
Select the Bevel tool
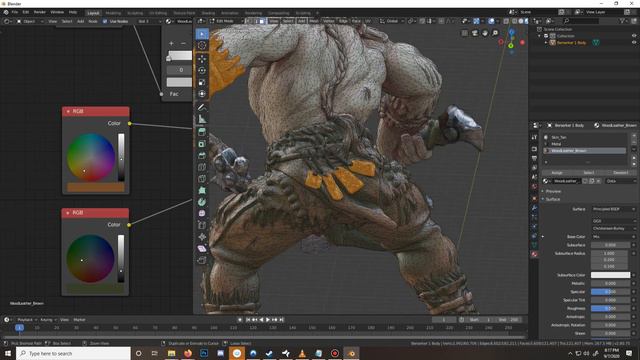202,156
